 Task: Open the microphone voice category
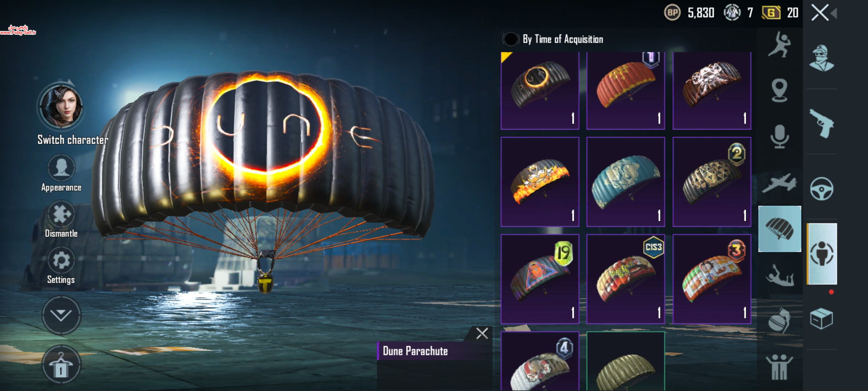pos(779,137)
